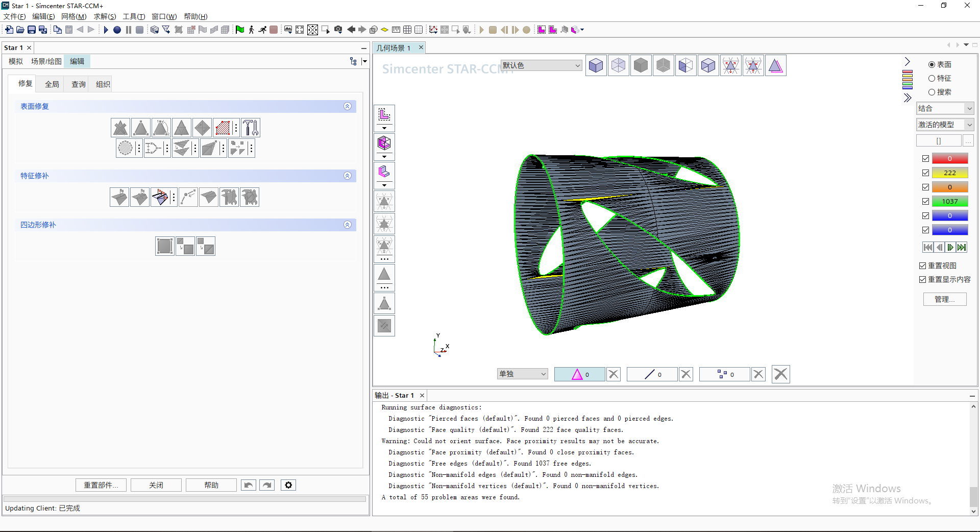980x532 pixels.
Task: Open the 结合 dropdown
Action: point(945,108)
